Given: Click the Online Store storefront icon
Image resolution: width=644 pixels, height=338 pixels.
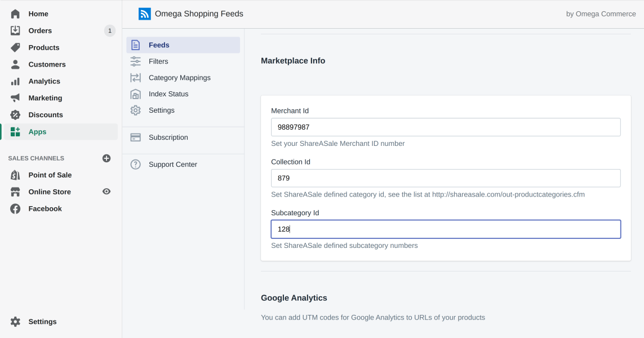Looking at the screenshot, I should [x=15, y=192].
